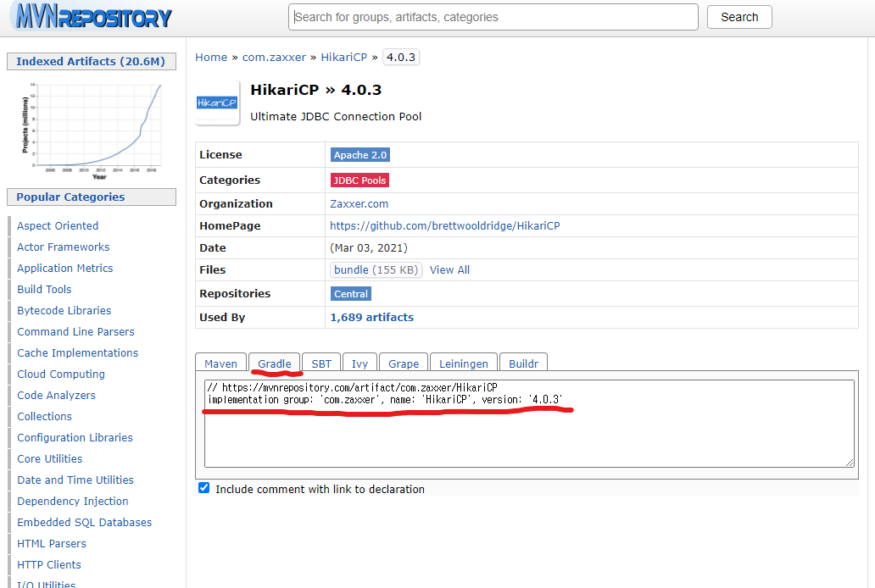Open Core Utilities category
This screenshot has height=588, width=875.
click(50, 458)
